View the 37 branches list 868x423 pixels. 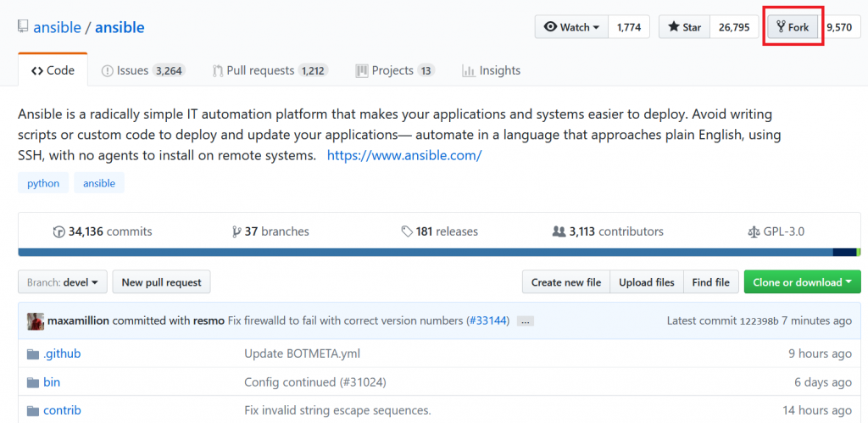coord(270,231)
